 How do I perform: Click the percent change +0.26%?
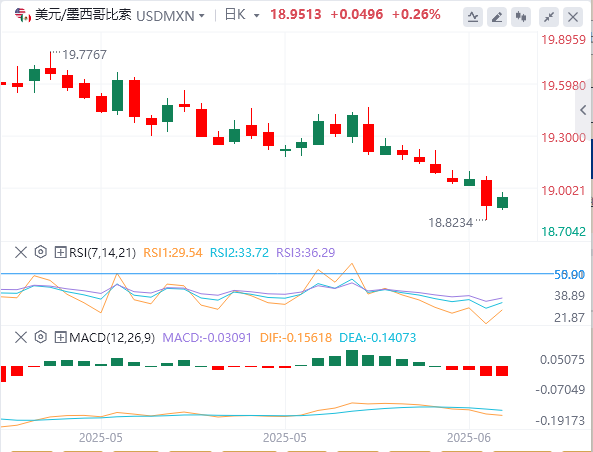point(416,15)
